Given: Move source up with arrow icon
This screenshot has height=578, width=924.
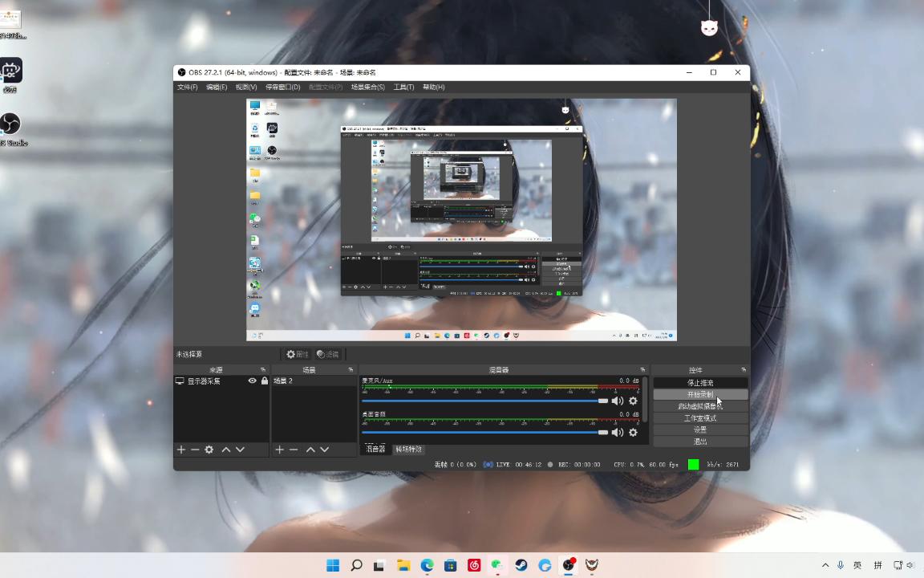Looking at the screenshot, I should pyautogui.click(x=226, y=450).
